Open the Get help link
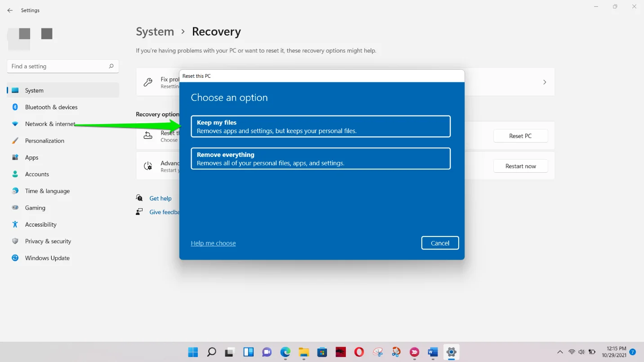The image size is (644, 362). point(161,198)
